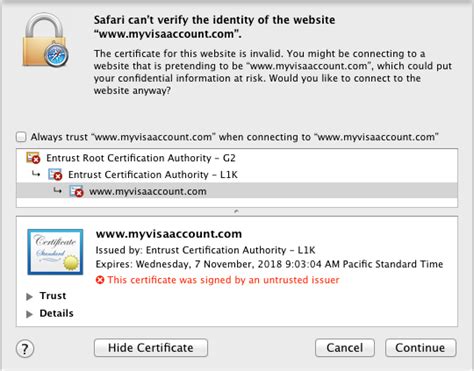Click the www.myvisaaccount.com certificate icon in chain
474x371 pixels.
(77, 191)
